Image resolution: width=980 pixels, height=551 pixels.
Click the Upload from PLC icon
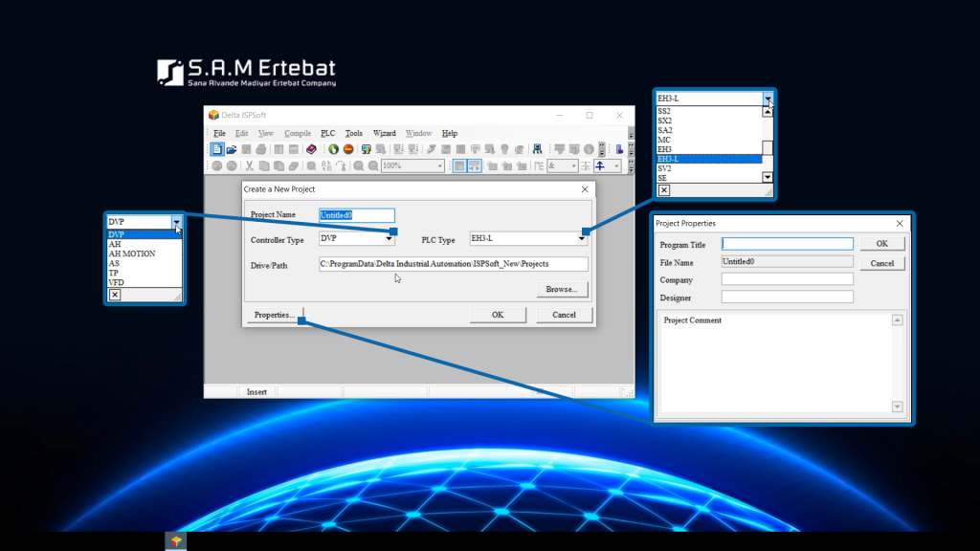pyautogui.click(x=367, y=149)
